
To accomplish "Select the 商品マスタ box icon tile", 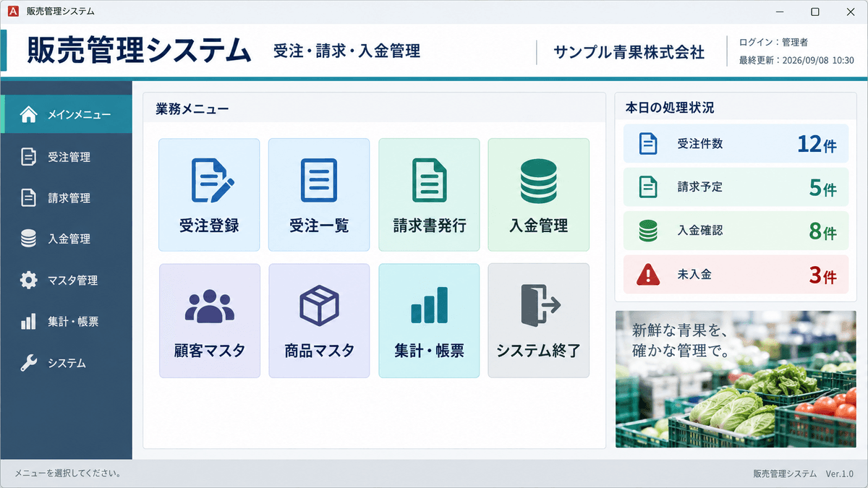I will coord(319,320).
